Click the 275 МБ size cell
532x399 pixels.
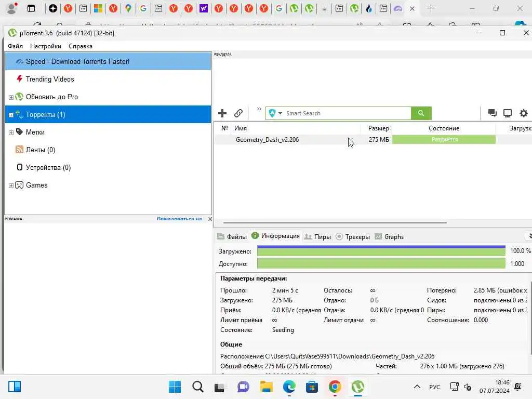(x=379, y=139)
